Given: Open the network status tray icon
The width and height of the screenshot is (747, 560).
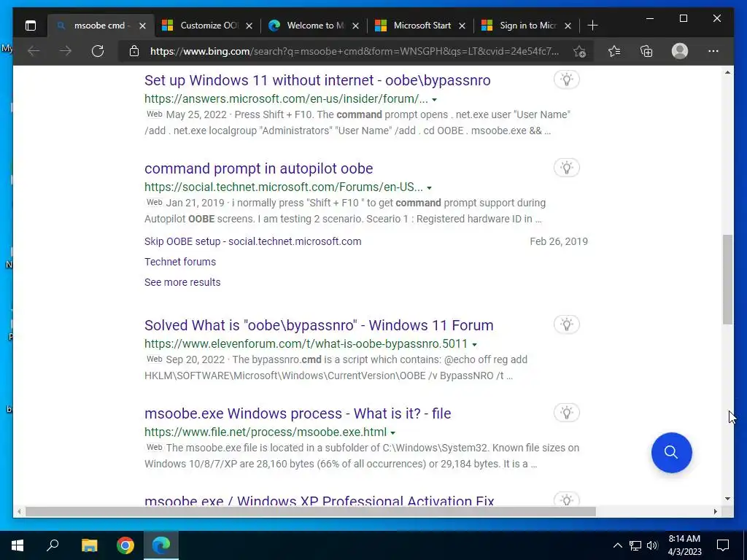Looking at the screenshot, I should 635,545.
